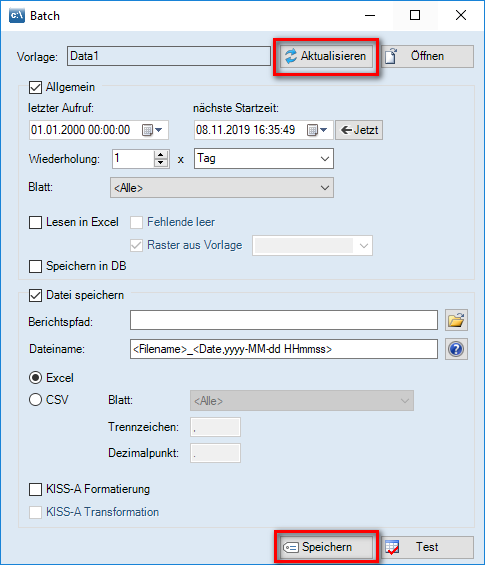Increase Wiederholung value with up arrow
This screenshot has width=485, height=565.
coord(161,155)
